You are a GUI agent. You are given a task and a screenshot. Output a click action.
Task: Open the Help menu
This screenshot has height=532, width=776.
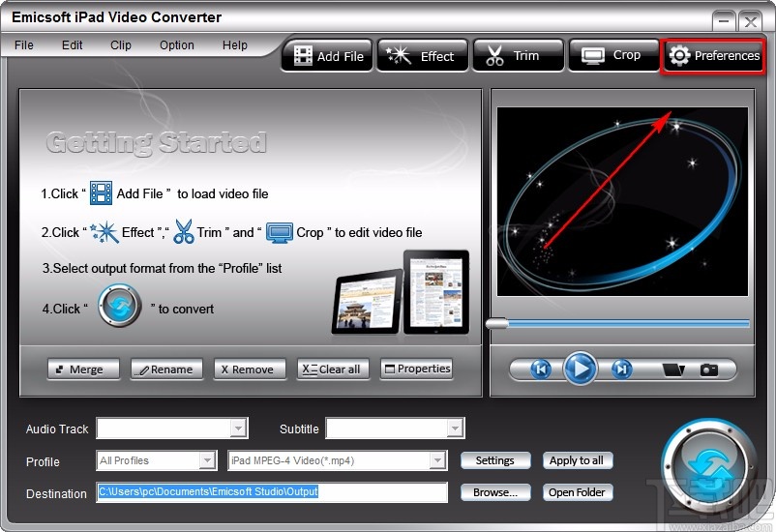click(234, 45)
